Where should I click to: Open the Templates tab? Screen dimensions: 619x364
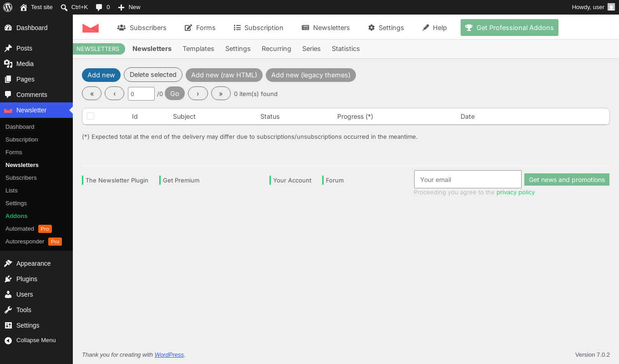198,49
